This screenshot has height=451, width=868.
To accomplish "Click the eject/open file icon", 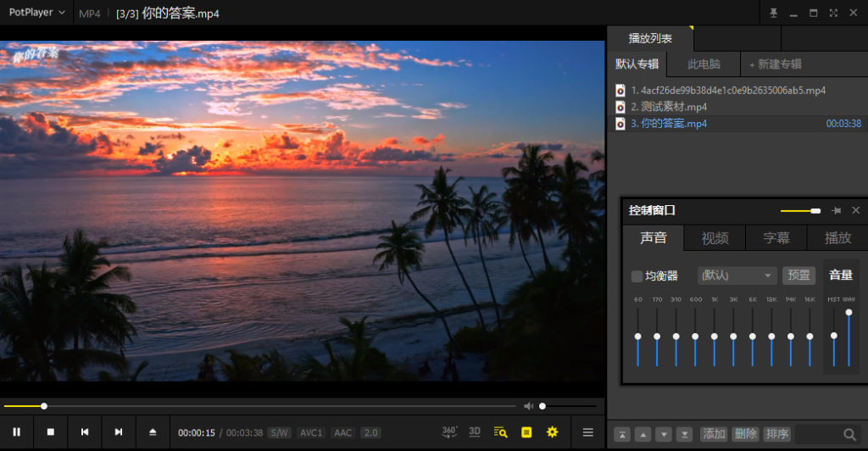I will click(x=153, y=432).
